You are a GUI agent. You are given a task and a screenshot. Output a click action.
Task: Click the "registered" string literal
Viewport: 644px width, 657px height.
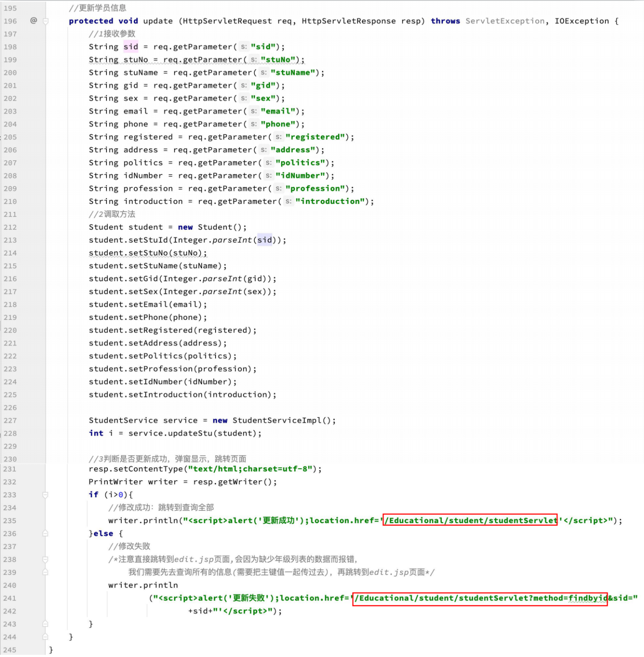point(315,137)
